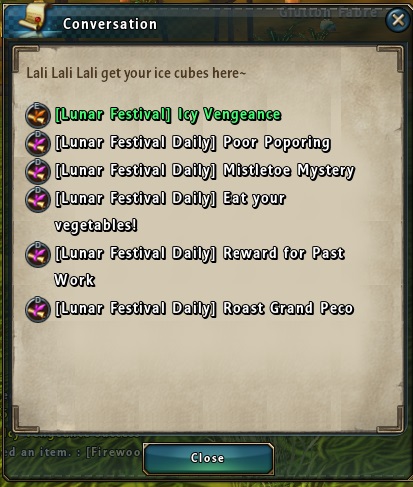Pick the Roast Grand Peco daily quest

tap(204, 308)
